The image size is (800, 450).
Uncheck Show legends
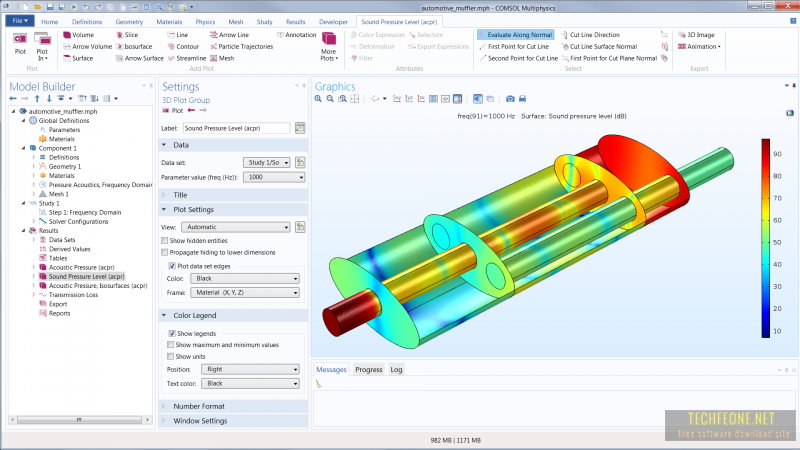[172, 333]
